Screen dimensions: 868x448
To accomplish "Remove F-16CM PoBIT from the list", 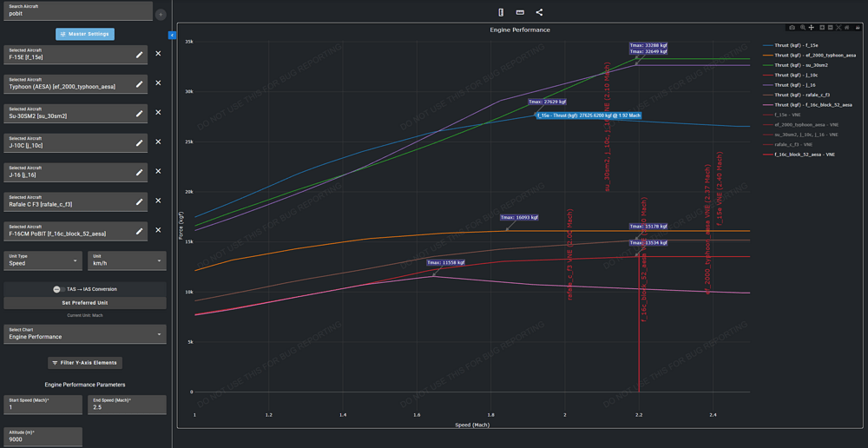I will coord(158,230).
